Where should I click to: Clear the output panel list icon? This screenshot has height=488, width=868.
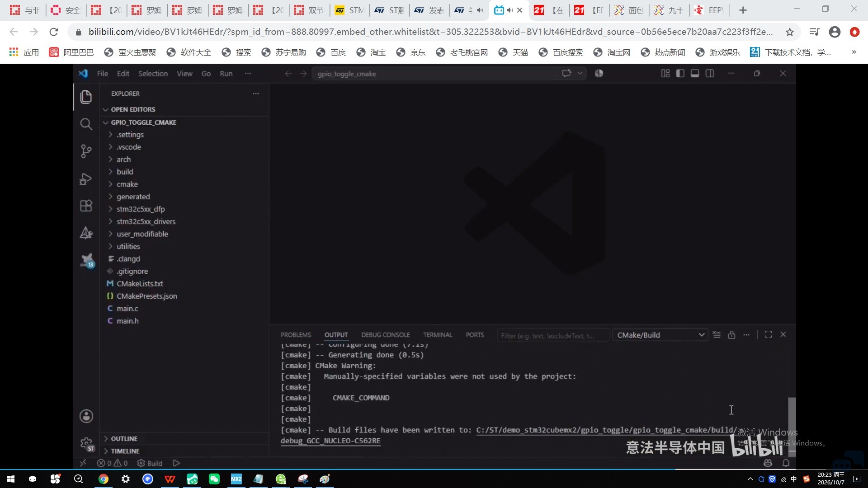tap(717, 335)
